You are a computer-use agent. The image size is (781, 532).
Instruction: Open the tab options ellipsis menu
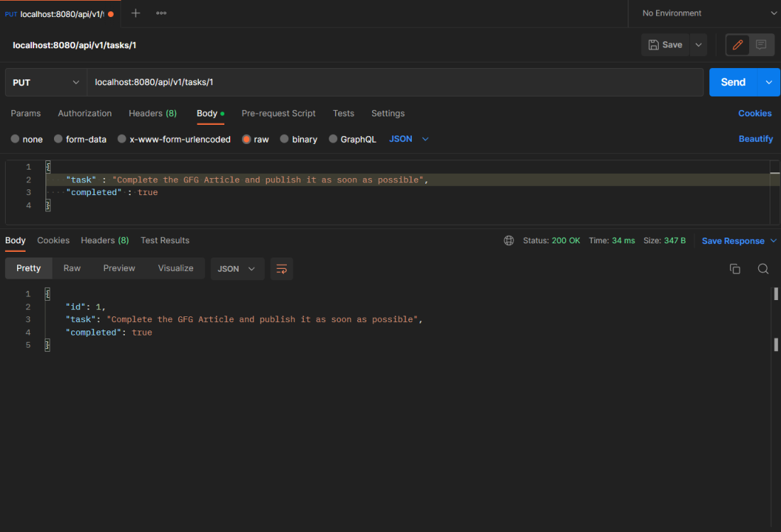161,13
